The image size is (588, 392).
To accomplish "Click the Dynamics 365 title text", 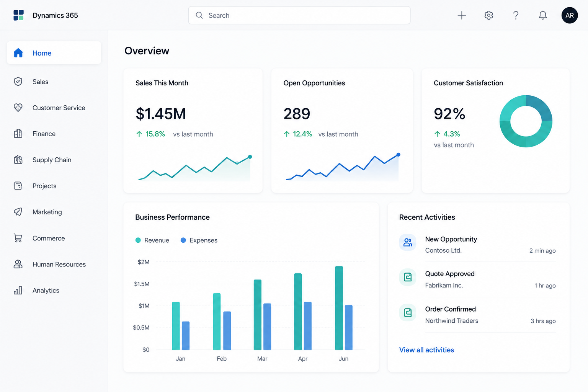I will click(55, 15).
